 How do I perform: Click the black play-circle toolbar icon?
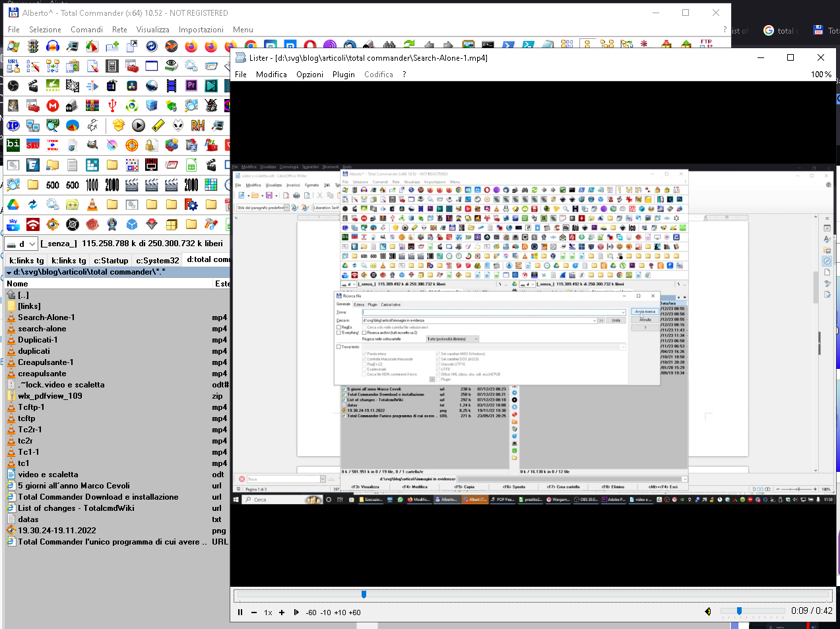(x=139, y=125)
